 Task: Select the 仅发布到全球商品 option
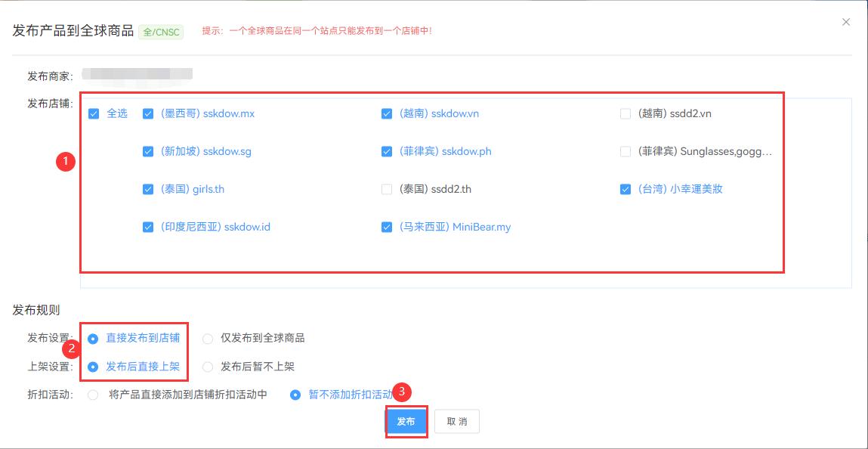207,339
